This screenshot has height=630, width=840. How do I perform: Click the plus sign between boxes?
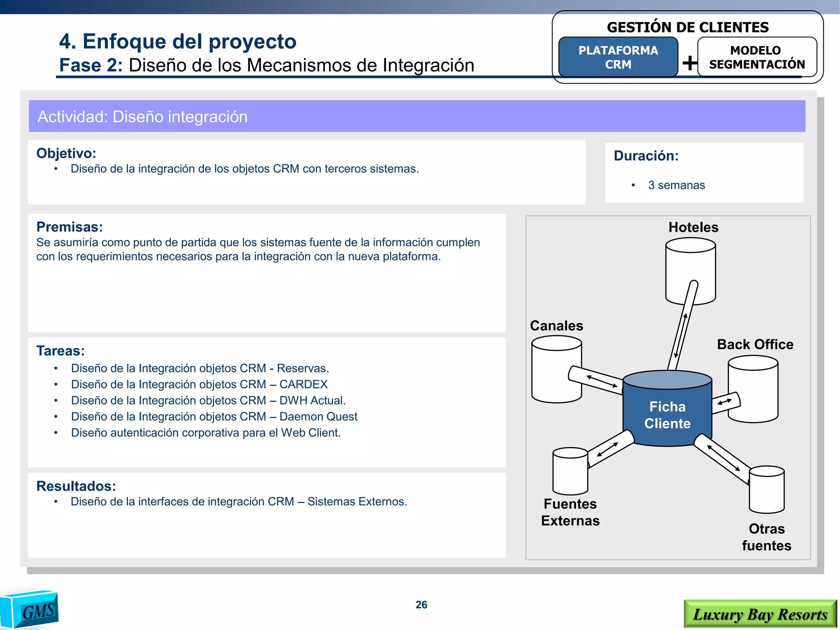[x=689, y=63]
